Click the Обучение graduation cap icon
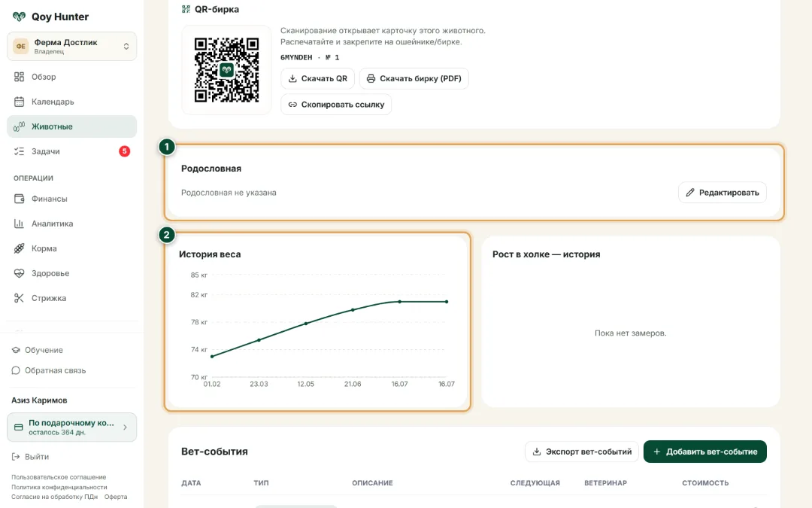The height and width of the screenshot is (508, 812). click(x=16, y=350)
